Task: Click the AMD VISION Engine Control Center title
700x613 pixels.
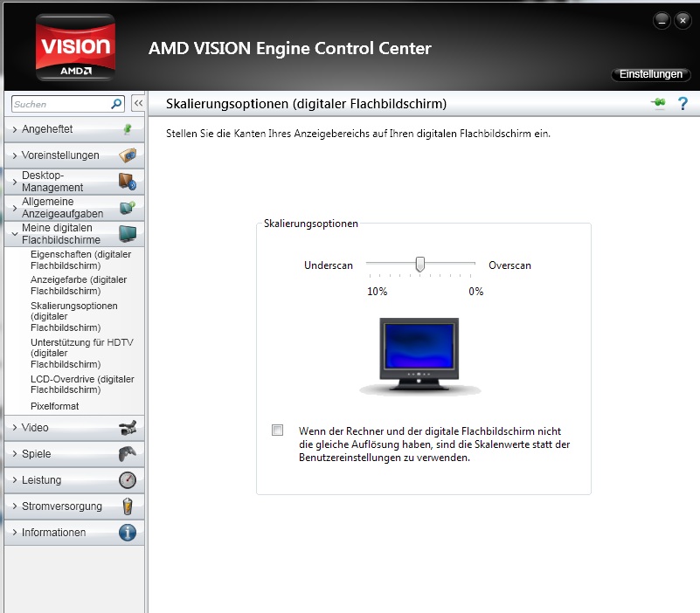Action: (290, 48)
